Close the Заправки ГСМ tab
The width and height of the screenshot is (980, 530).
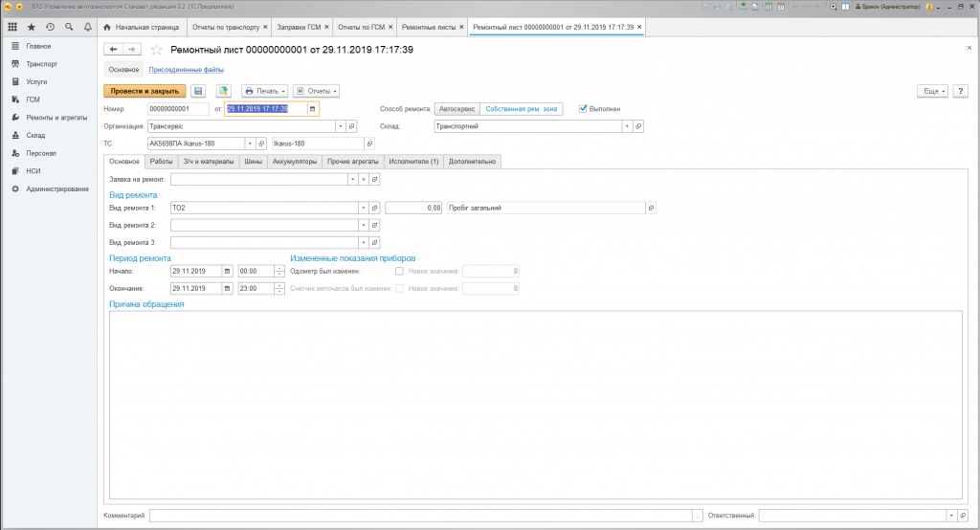pyautogui.click(x=326, y=27)
